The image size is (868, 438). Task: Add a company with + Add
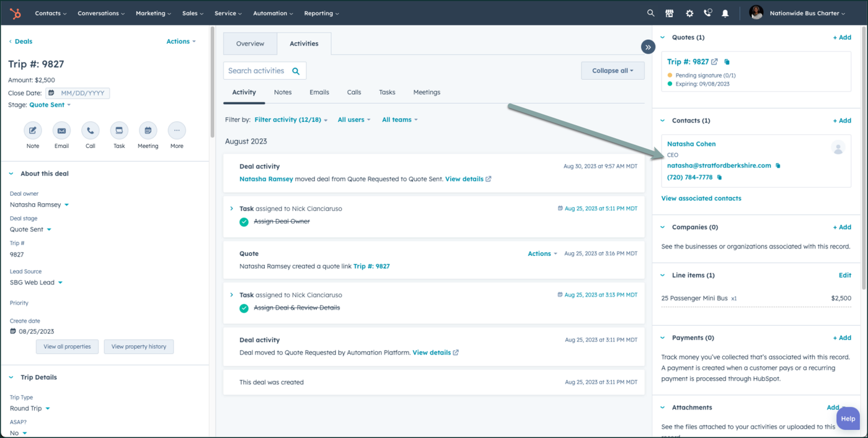coord(842,227)
